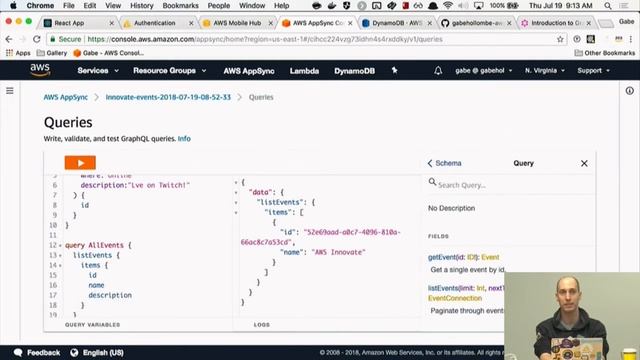Image resolution: width=640 pixels, height=360 pixels.
Task: Open the Logs section
Action: point(262,325)
